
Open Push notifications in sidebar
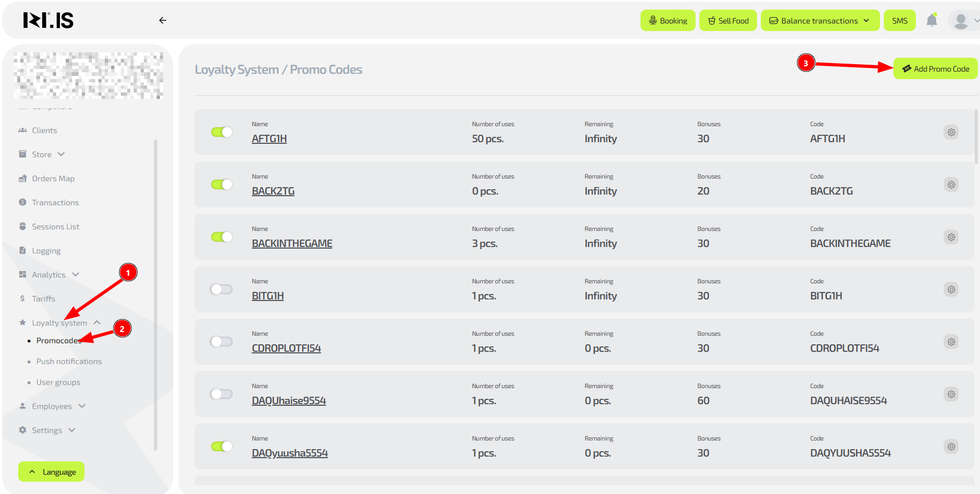point(69,361)
